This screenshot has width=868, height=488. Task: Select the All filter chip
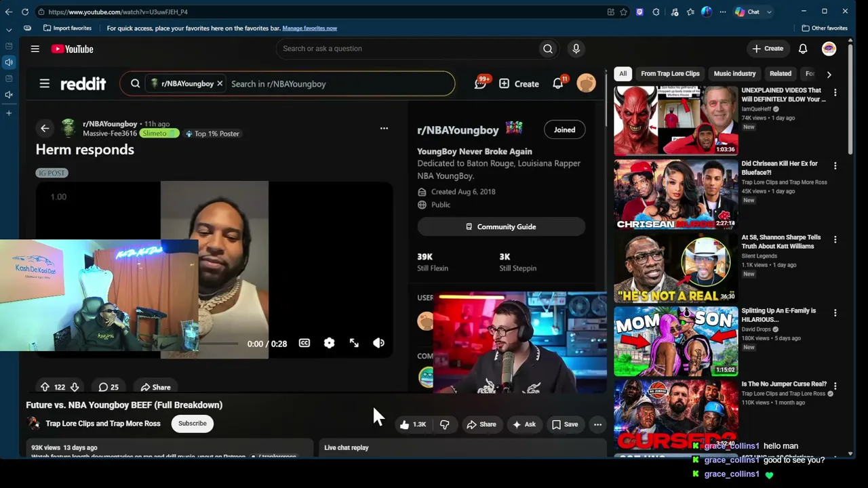coord(623,74)
